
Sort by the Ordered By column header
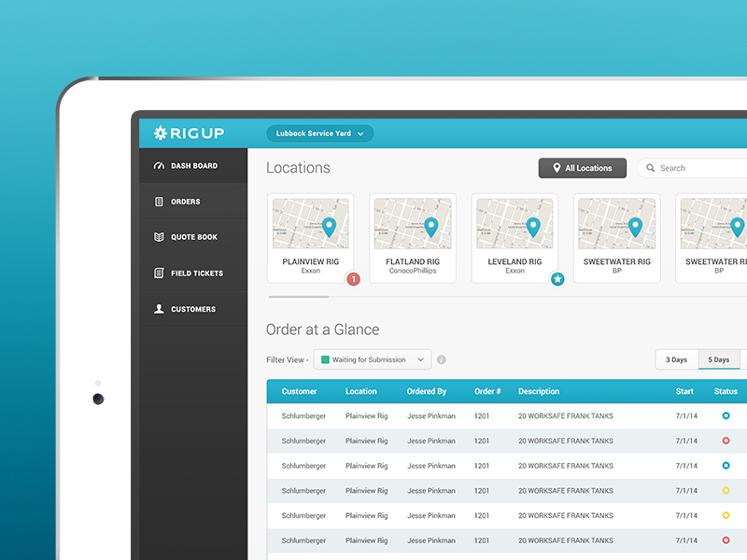427,391
